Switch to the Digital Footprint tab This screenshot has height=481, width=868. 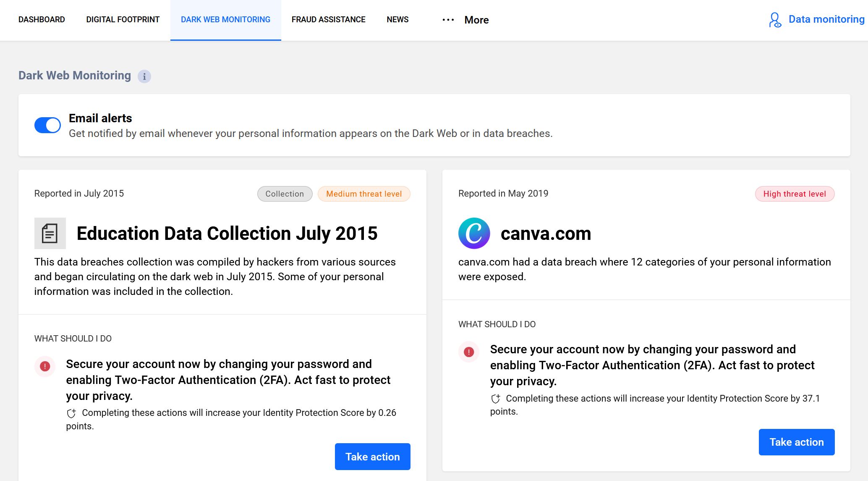click(x=123, y=20)
